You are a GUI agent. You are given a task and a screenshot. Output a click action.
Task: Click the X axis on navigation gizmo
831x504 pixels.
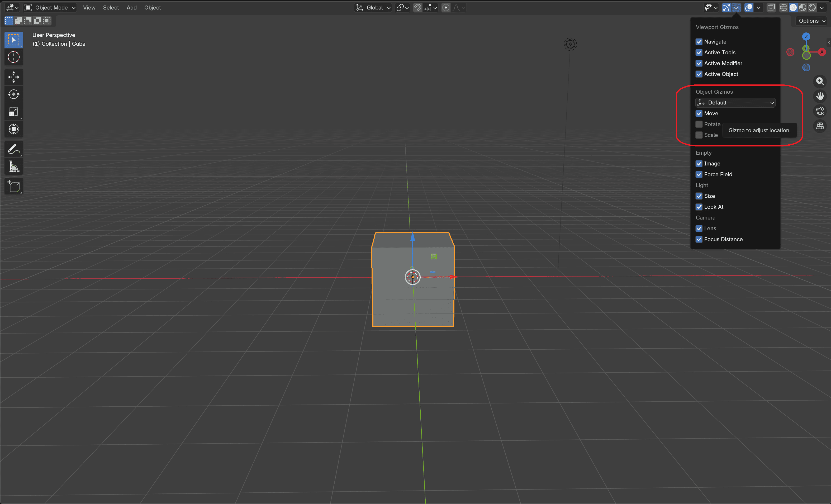822,52
